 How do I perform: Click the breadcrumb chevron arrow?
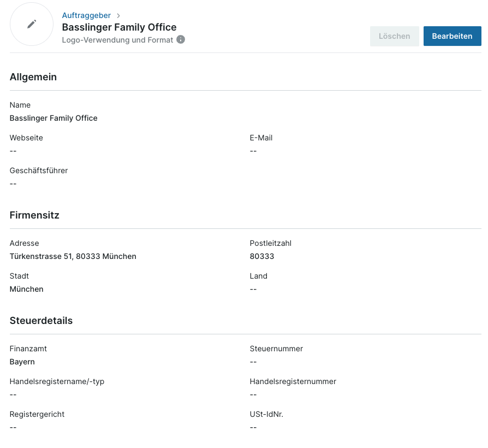tap(118, 16)
